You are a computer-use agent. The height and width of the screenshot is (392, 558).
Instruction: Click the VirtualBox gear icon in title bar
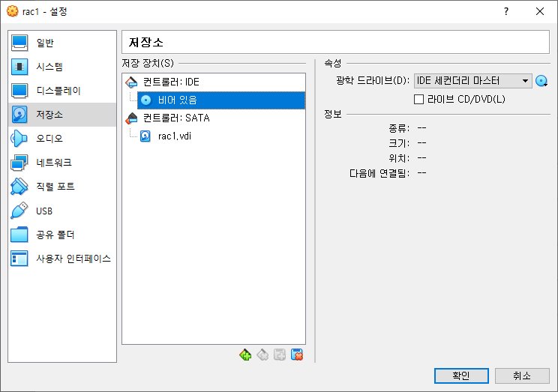tap(13, 11)
